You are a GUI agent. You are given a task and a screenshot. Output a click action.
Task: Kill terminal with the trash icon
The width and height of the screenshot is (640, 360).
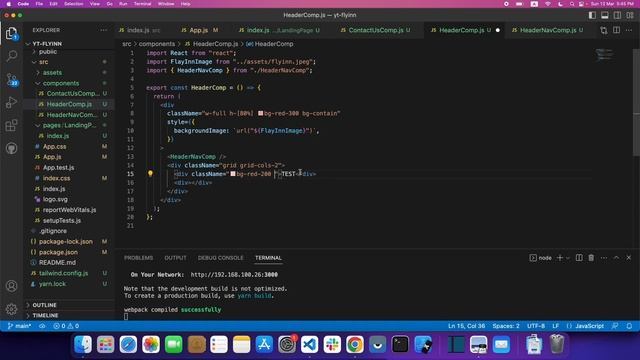[591, 258]
